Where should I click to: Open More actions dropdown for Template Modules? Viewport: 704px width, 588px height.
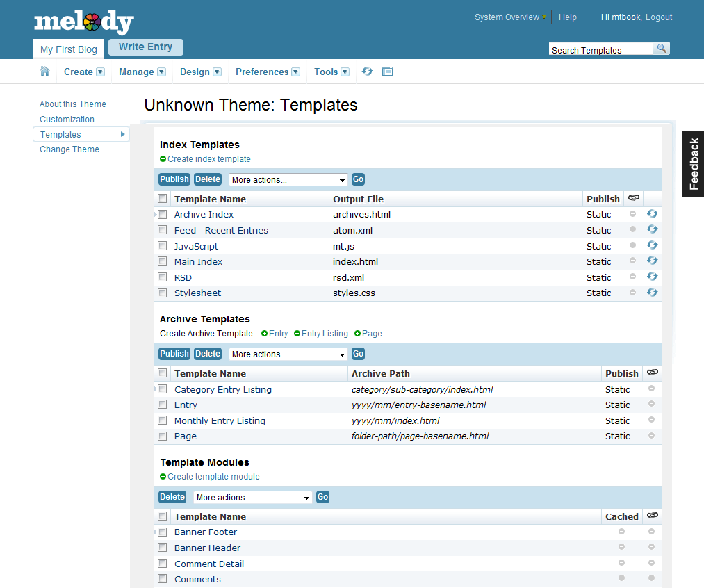click(253, 498)
